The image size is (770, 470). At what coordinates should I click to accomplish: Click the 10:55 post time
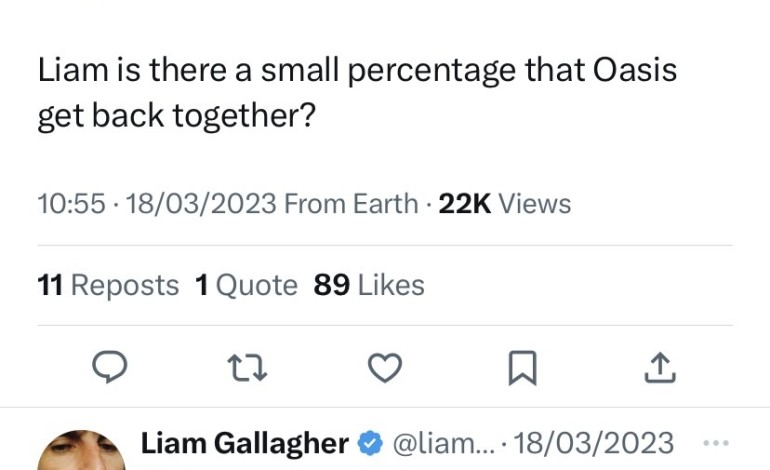[71, 204]
